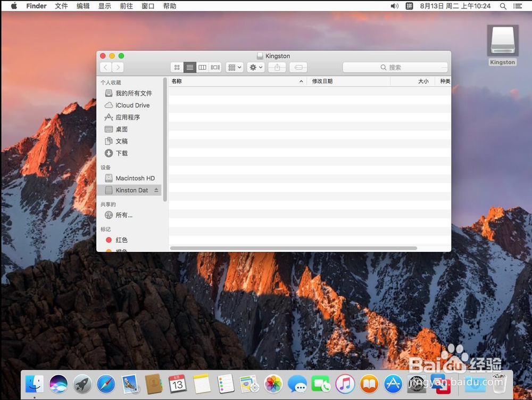Open the 显示 menu
Viewport: 532px width, 400px height.
[x=105, y=6]
